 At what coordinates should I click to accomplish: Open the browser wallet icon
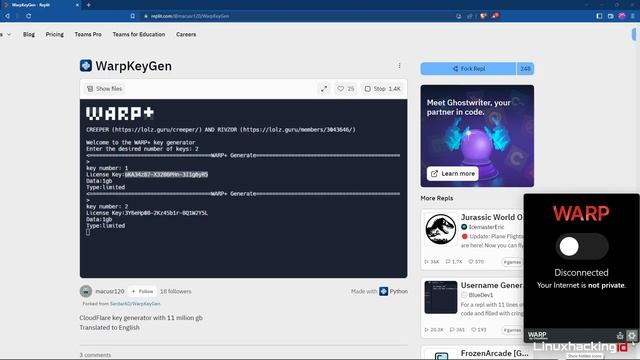pyautogui.click(x=611, y=16)
